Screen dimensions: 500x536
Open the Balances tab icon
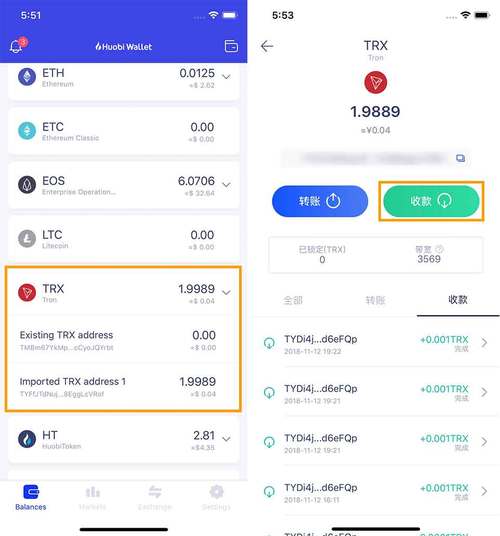(31, 492)
